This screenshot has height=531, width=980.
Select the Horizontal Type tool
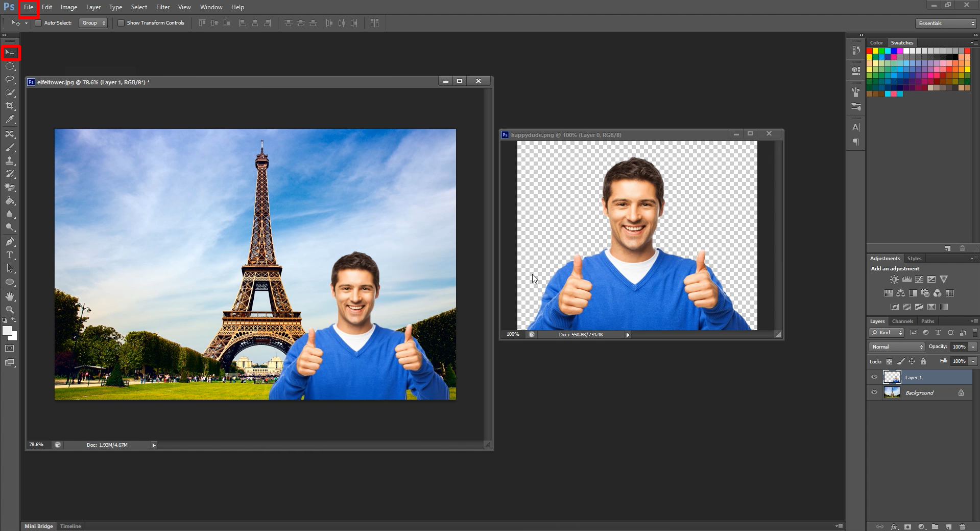point(9,256)
